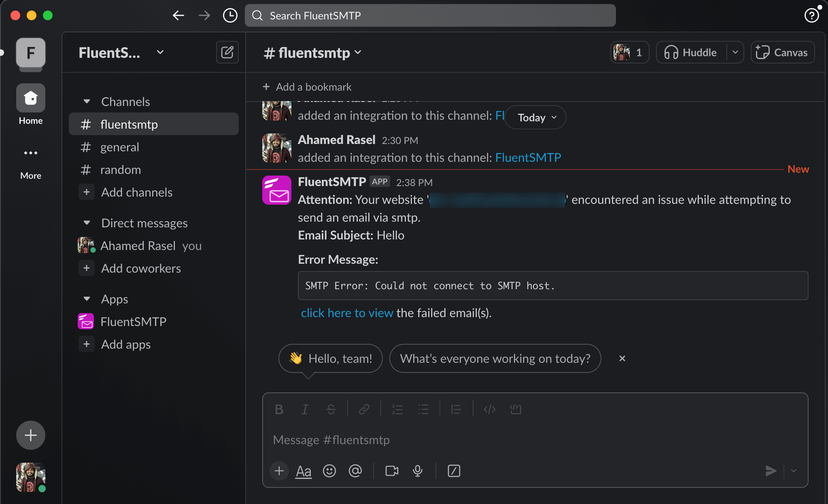This screenshot has width=828, height=504.
Task: Collapse the Apps section
Action: 87,299
